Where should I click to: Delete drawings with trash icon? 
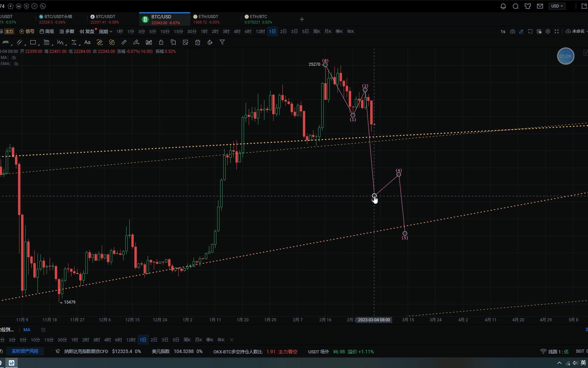pyautogui.click(x=198, y=42)
